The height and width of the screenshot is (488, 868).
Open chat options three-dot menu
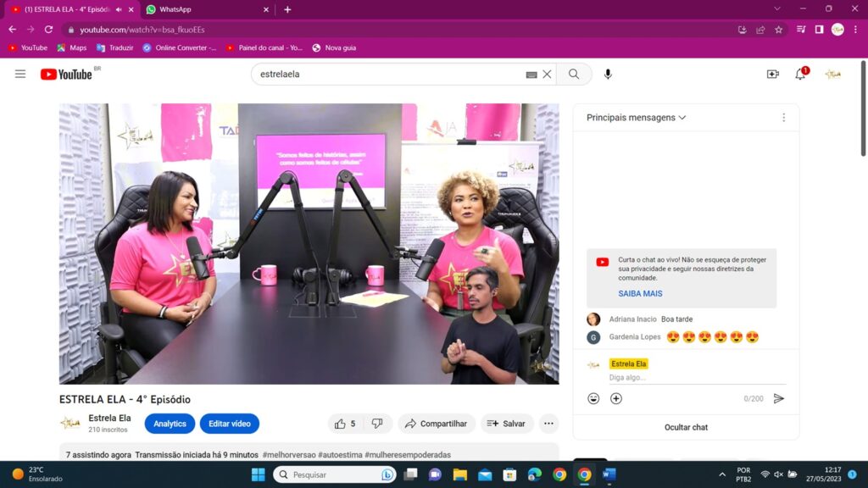coord(783,118)
